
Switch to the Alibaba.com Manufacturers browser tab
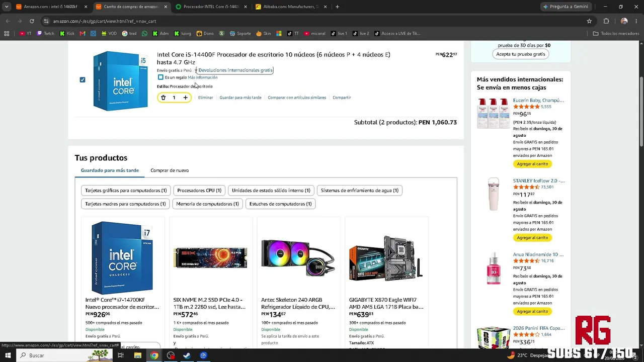(291, 7)
